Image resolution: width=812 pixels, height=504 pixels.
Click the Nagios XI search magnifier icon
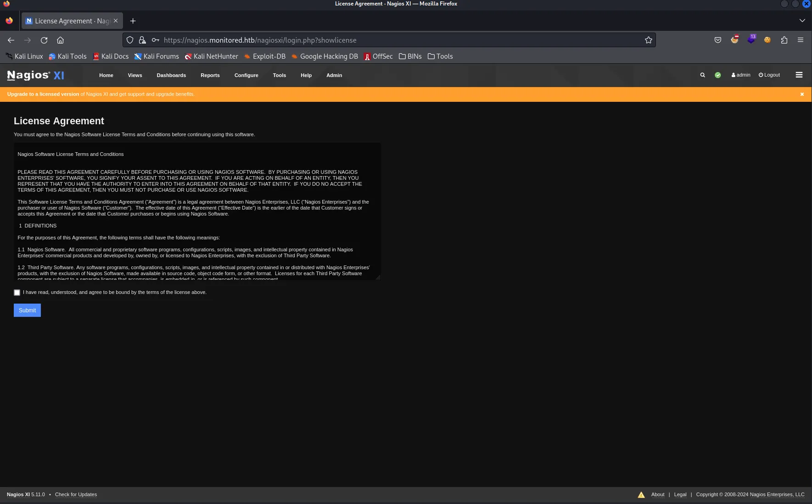(x=702, y=75)
